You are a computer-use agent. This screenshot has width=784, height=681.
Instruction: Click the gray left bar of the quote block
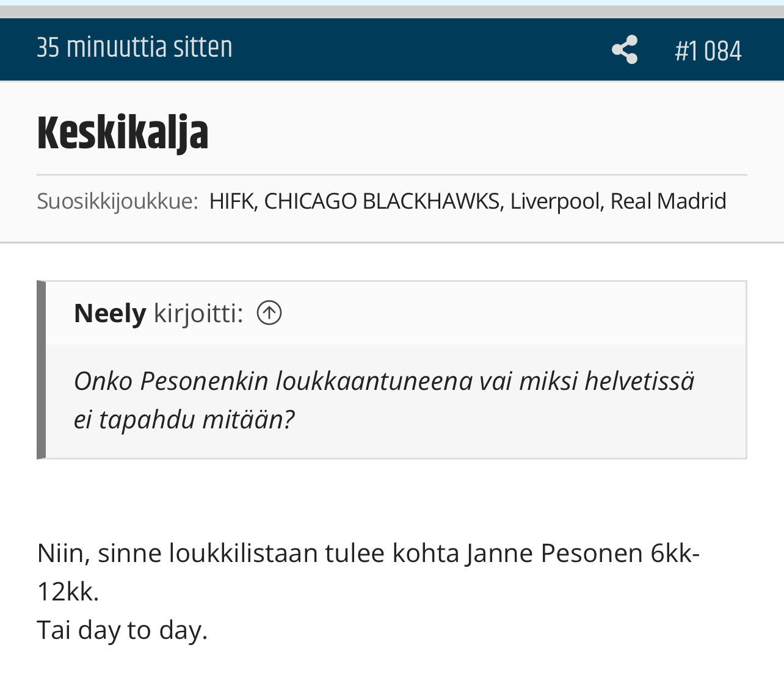pyautogui.click(x=41, y=370)
